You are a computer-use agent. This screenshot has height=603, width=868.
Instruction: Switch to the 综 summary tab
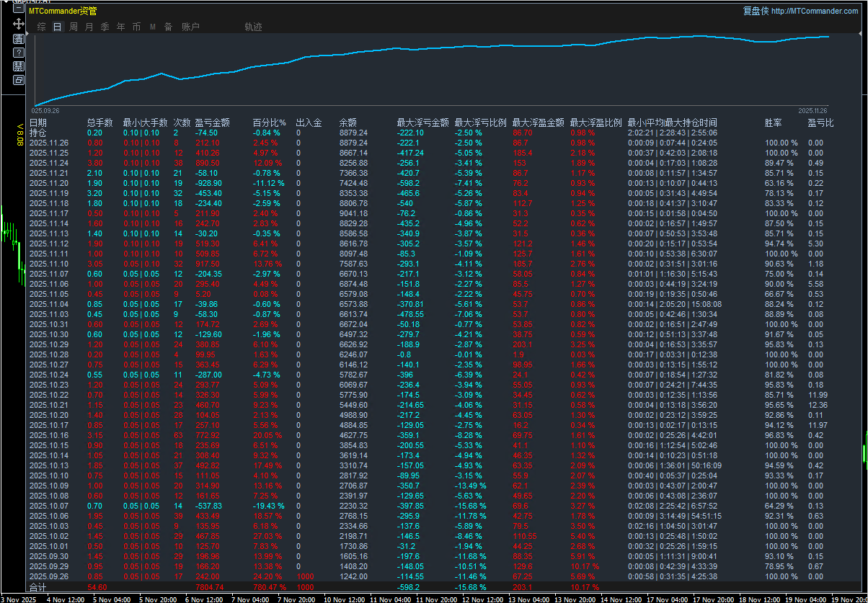pyautogui.click(x=41, y=27)
